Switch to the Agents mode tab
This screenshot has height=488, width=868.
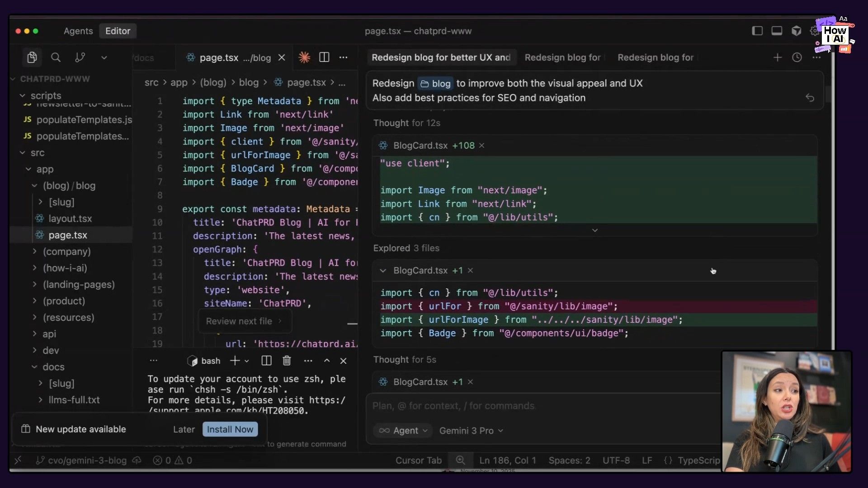click(x=78, y=31)
